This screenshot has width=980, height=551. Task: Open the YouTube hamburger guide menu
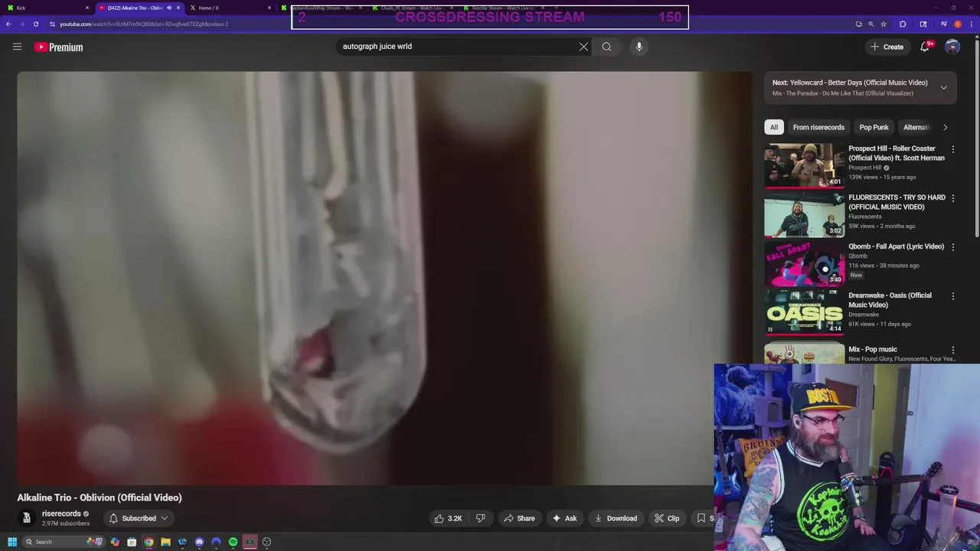pyautogui.click(x=17, y=47)
